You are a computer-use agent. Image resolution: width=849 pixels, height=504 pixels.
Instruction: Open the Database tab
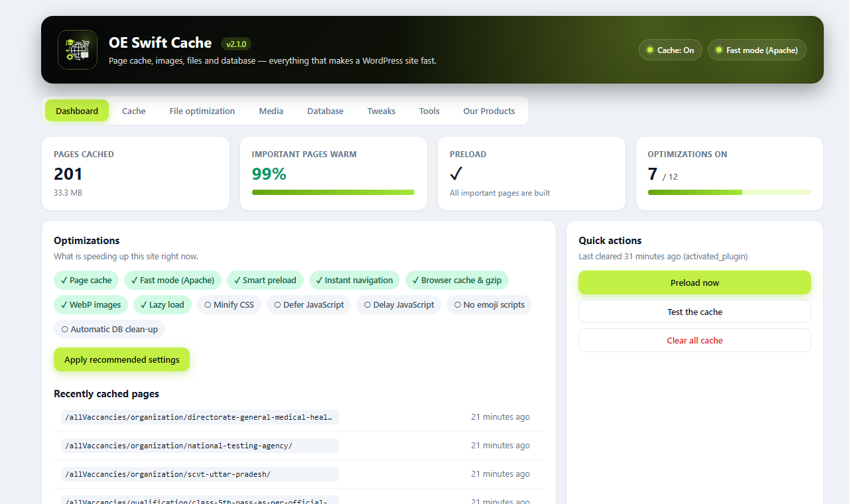tap(325, 111)
